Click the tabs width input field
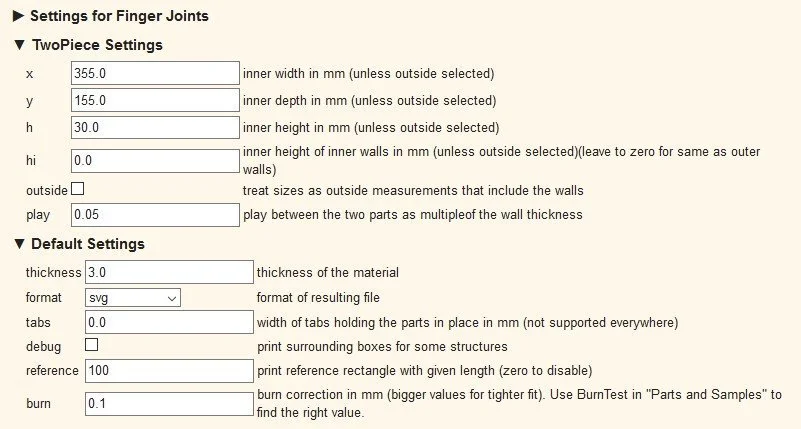The height and width of the screenshot is (429, 801). coord(169,322)
